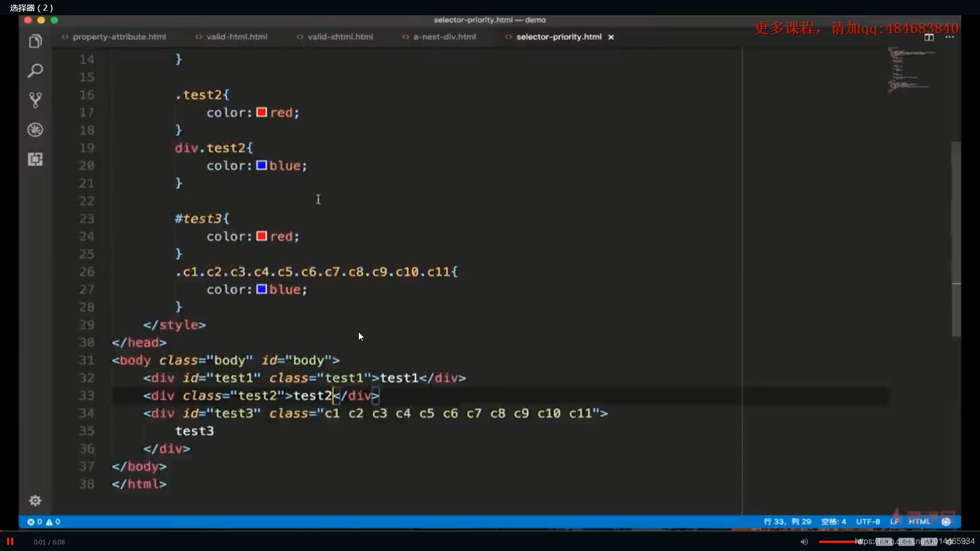Click the window title selector-priority.html — demo
Viewport: 980px width, 551px height.
click(x=490, y=20)
